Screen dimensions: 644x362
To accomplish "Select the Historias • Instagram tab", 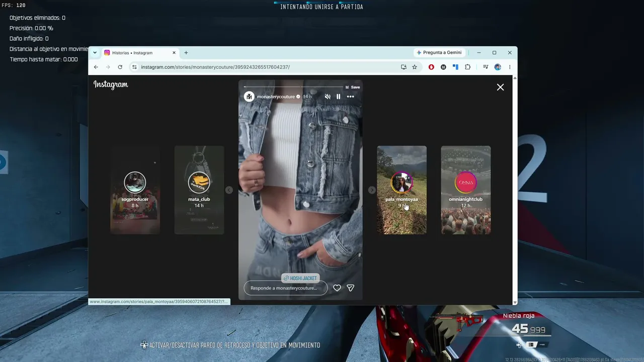I will point(140,53).
